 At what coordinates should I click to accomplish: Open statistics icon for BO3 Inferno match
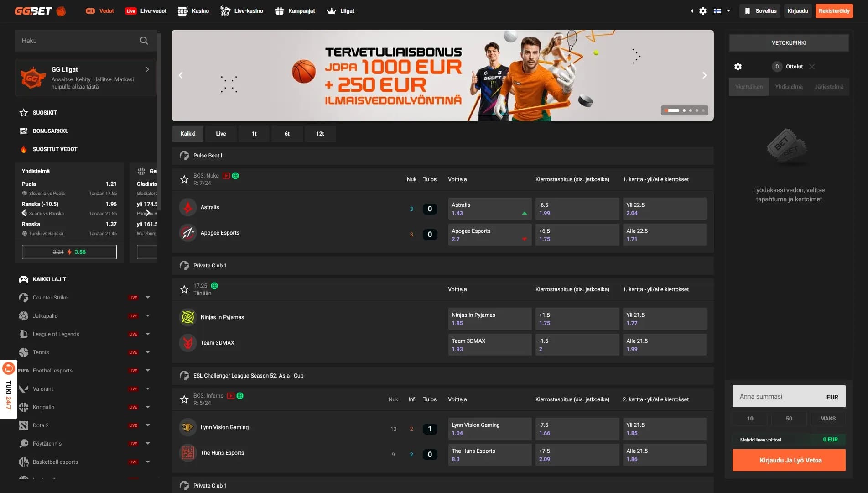pos(240,396)
